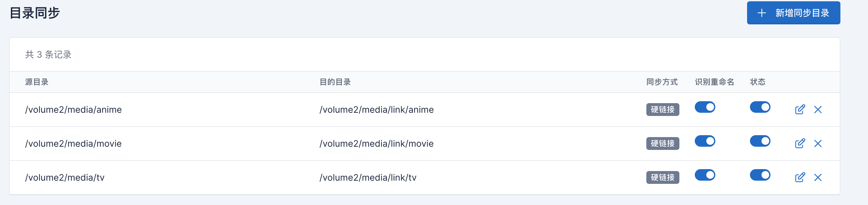The height and width of the screenshot is (205, 868).
Task: Edit the /volume2/media/anime sync entry
Action: pos(800,110)
